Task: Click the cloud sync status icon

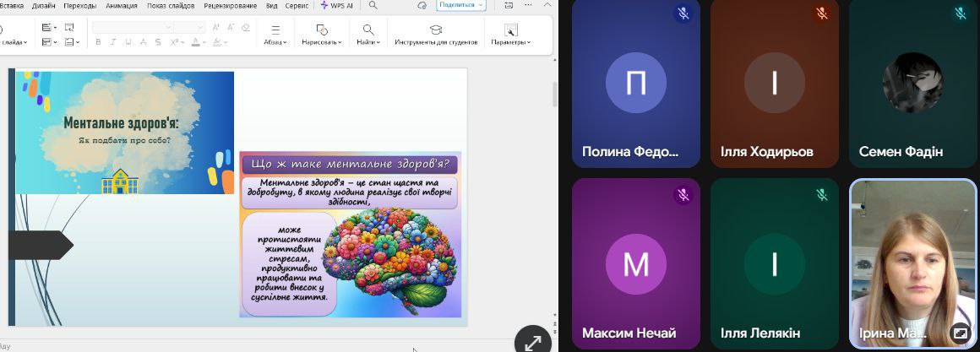Action: [422, 5]
